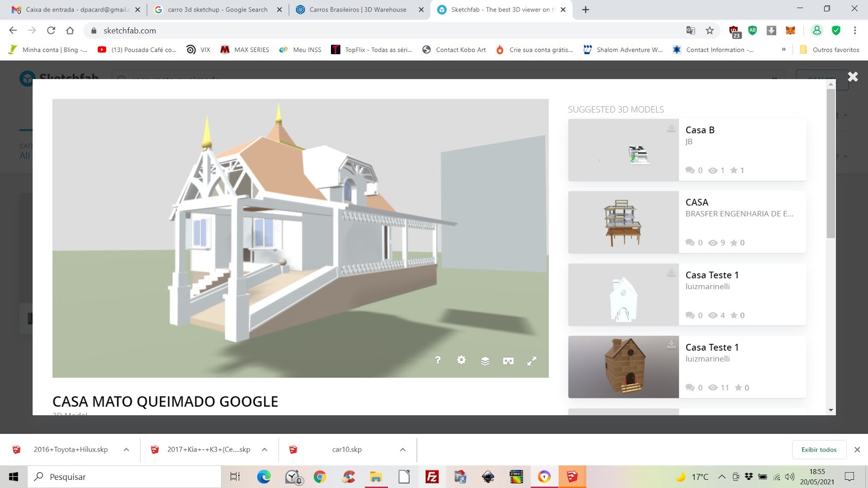
Task: Click the brick house card download icon
Action: 671,345
